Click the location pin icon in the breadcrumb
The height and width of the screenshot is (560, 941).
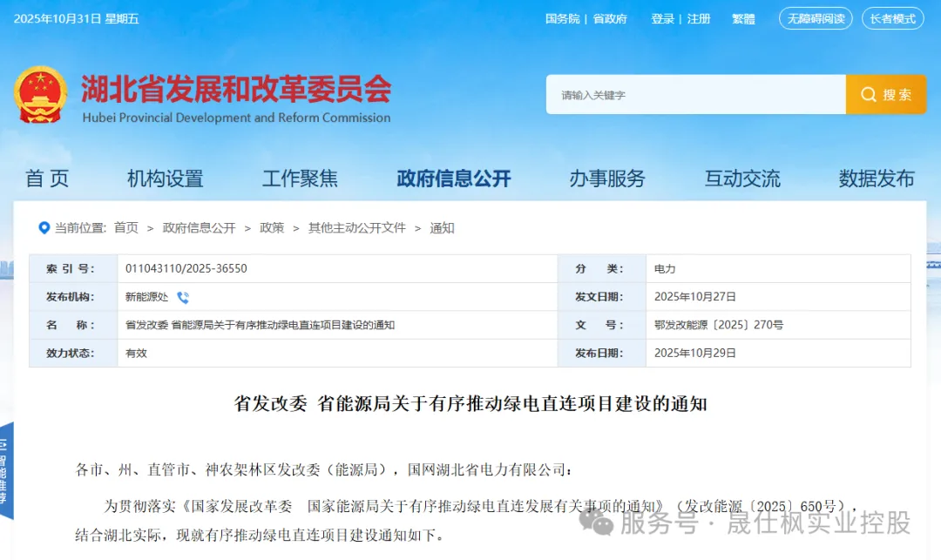[44, 227]
